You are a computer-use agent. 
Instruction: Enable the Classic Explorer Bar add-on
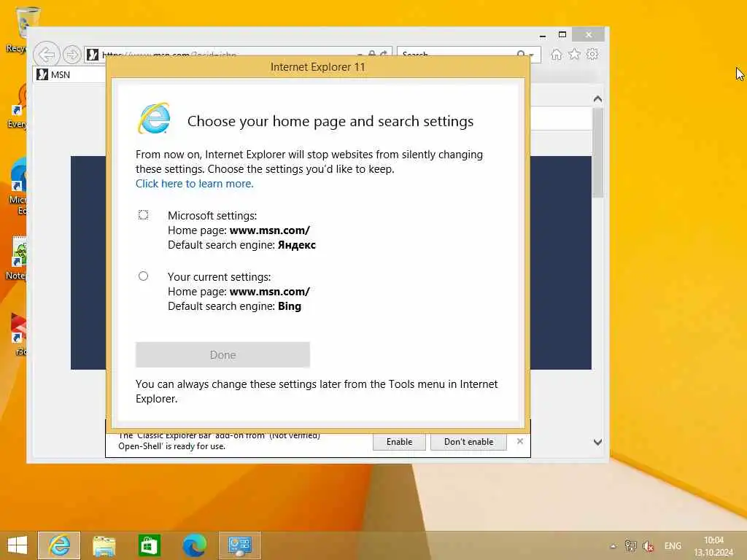click(399, 442)
